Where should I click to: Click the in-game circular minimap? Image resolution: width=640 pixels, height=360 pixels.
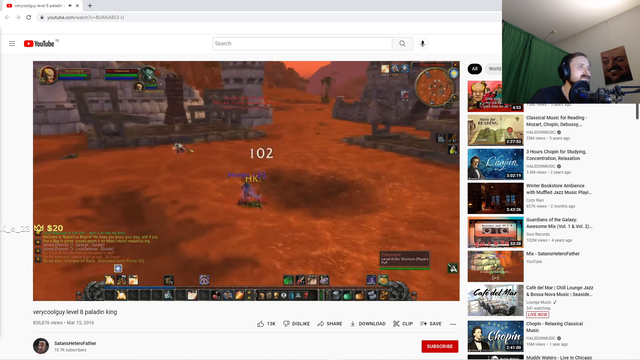click(434, 87)
